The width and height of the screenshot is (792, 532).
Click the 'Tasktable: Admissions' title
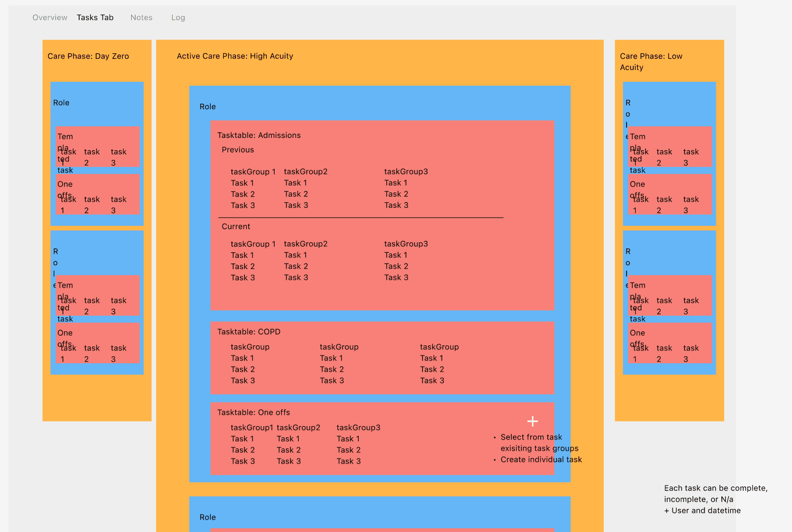pos(259,135)
